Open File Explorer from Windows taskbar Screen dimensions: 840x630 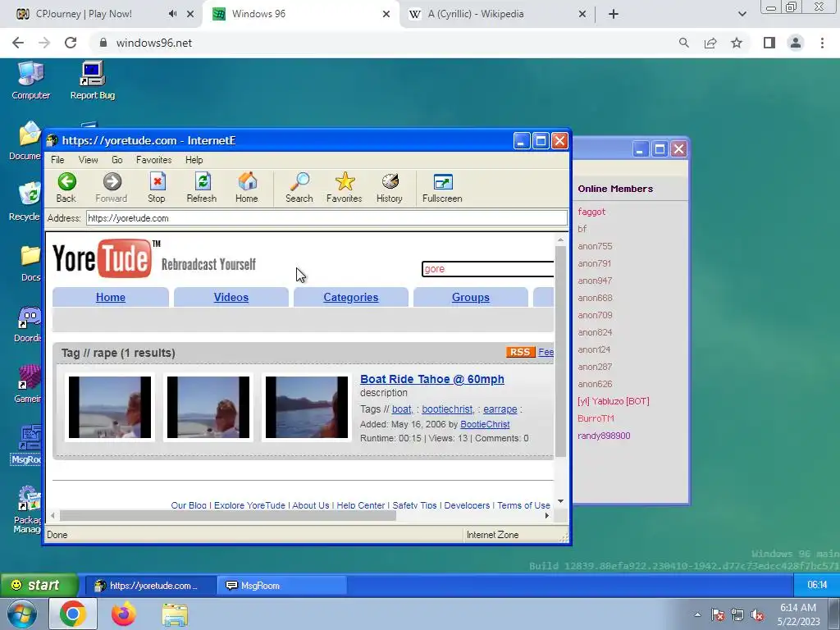click(x=175, y=614)
